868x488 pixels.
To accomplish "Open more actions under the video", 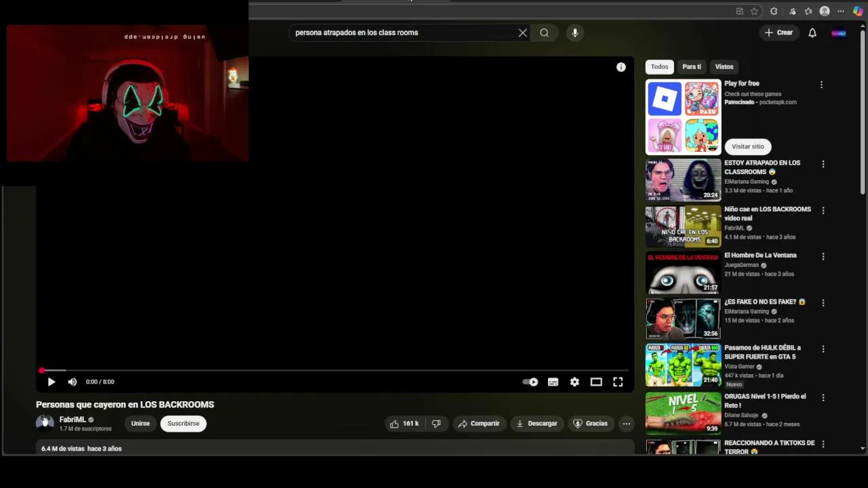I will pos(627,424).
